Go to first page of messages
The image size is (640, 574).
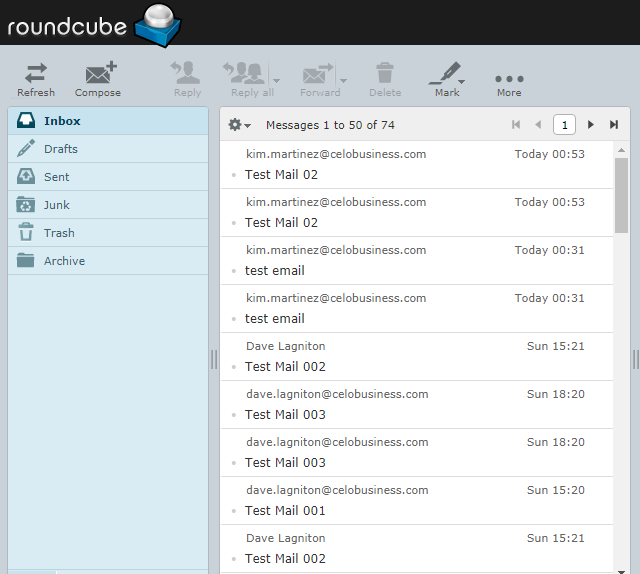point(516,125)
